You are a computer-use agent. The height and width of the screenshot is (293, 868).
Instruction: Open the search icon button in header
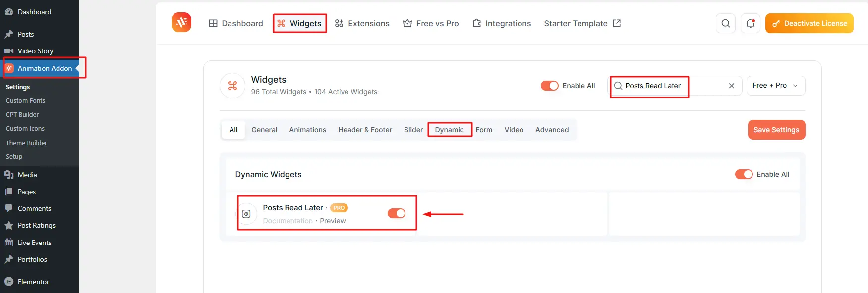tap(726, 23)
